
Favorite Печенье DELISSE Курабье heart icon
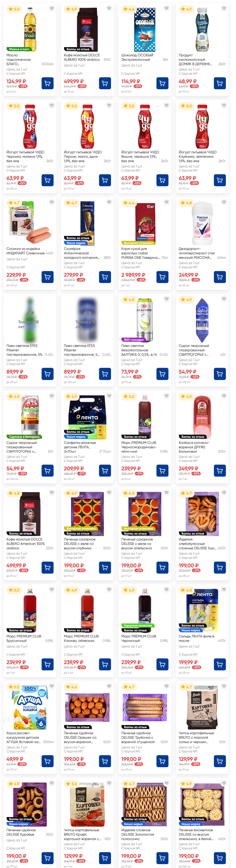(52, 783)
